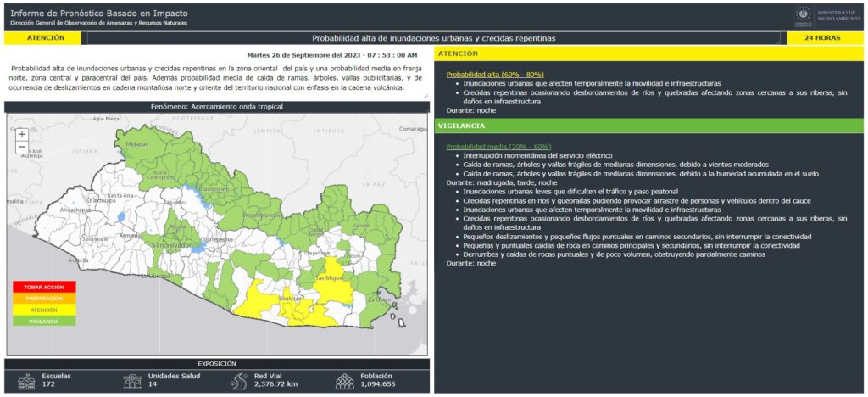
Task: Click the Red Vial road icon
Action: point(239,381)
